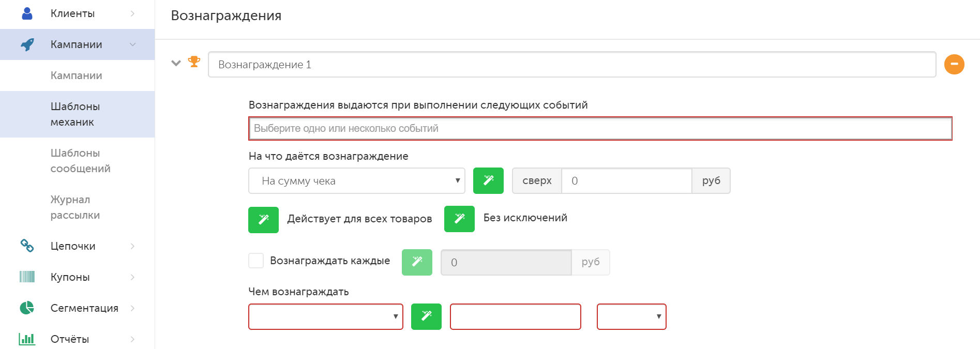Click wand button for Действует для всех товаров
980x349 pixels.
click(263, 220)
